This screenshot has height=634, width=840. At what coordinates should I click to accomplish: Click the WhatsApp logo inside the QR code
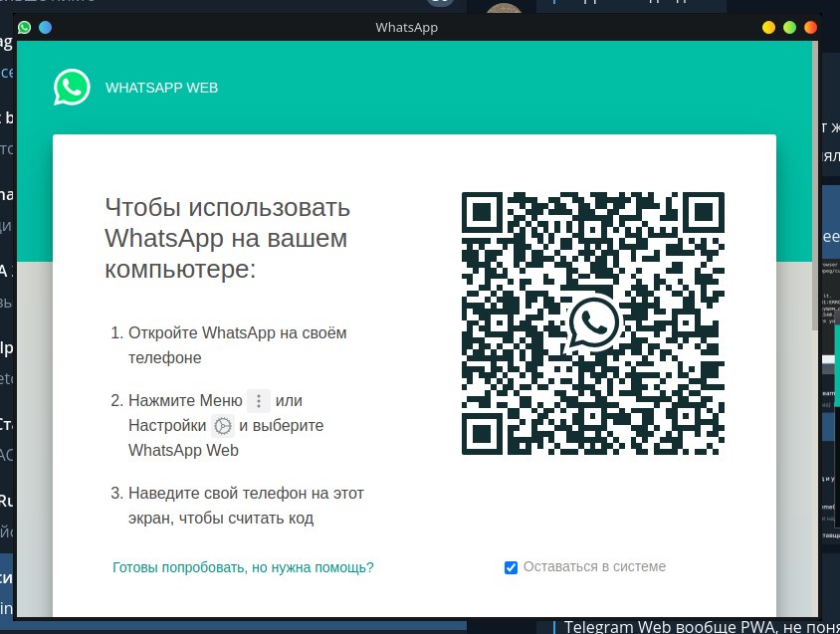click(592, 323)
